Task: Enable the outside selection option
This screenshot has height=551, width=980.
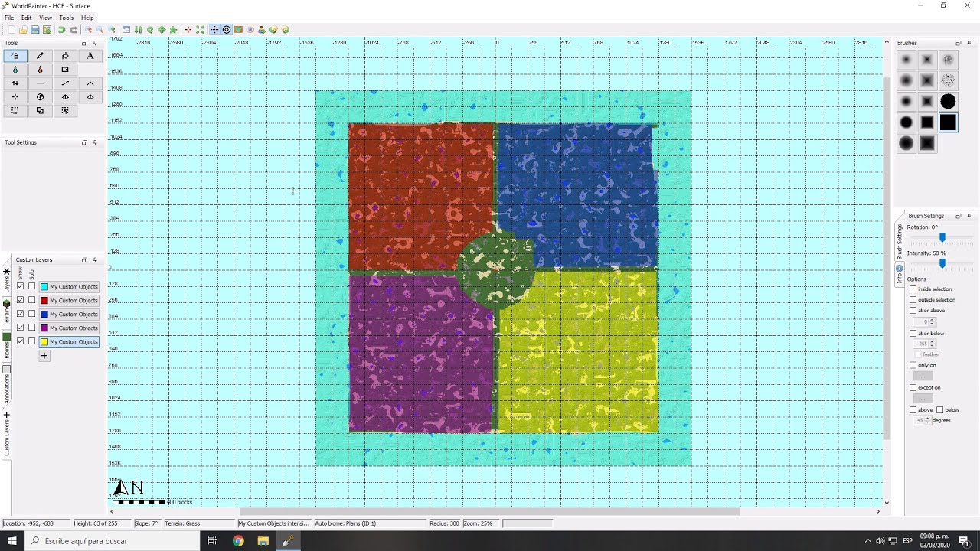Action: pos(913,300)
